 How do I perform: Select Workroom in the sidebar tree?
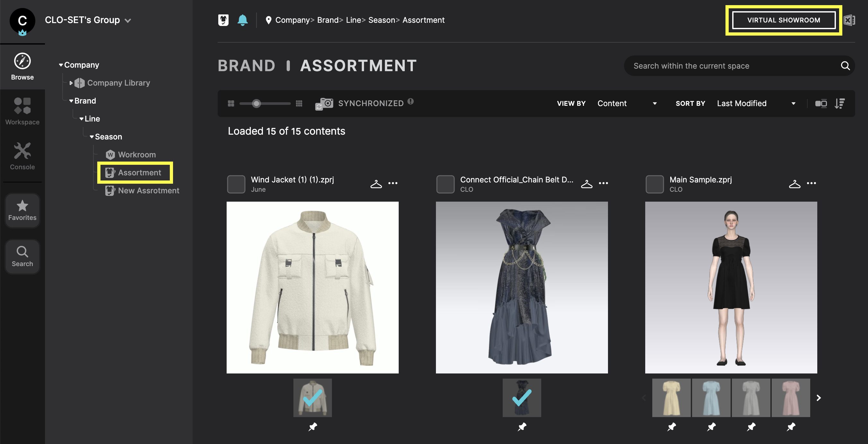[x=137, y=155]
